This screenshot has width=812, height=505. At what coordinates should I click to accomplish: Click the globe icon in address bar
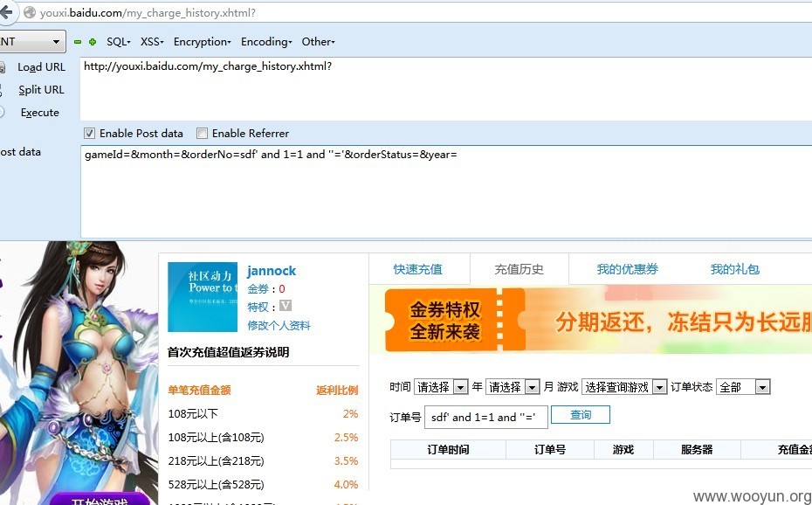click(x=30, y=12)
